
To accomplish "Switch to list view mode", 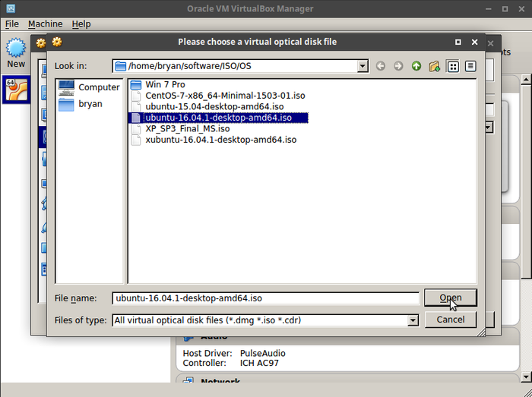I will coord(453,66).
